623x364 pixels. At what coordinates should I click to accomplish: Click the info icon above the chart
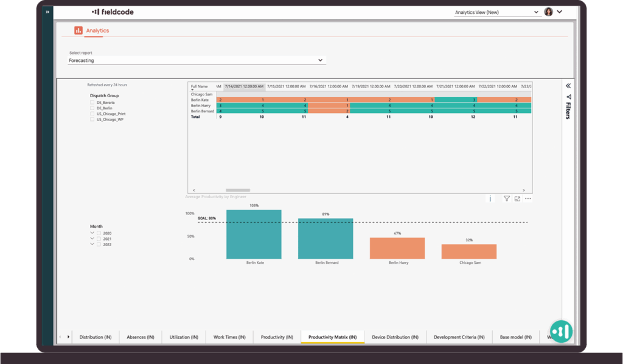click(490, 199)
